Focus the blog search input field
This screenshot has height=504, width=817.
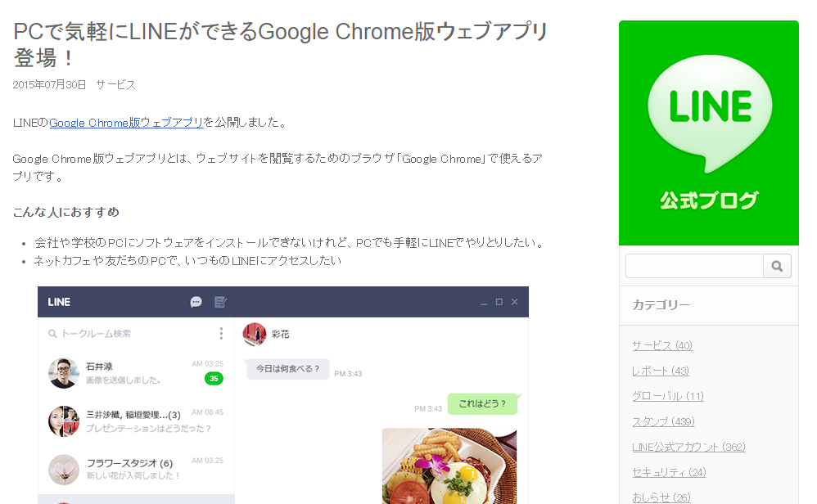pos(694,266)
